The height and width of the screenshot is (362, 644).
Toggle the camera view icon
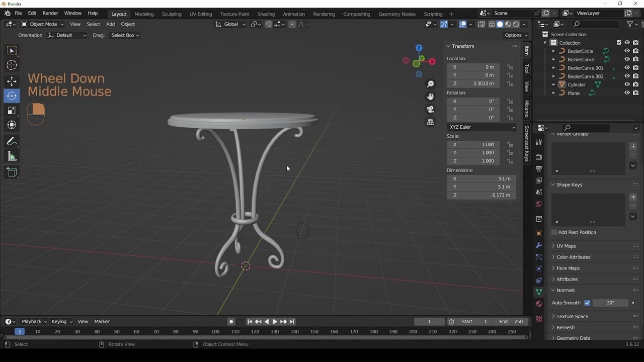pos(430,109)
